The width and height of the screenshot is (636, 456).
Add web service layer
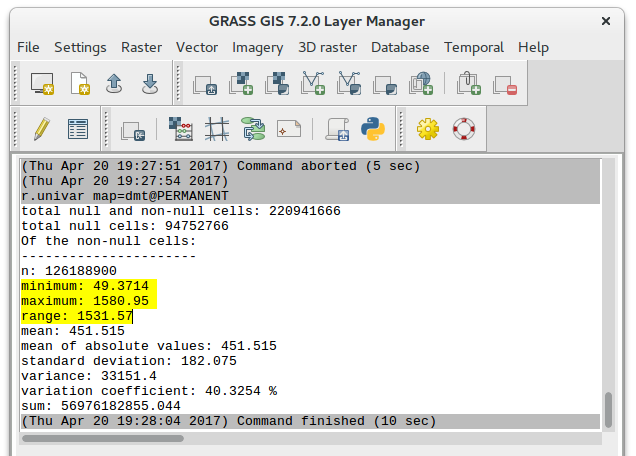pyautogui.click(x=421, y=84)
